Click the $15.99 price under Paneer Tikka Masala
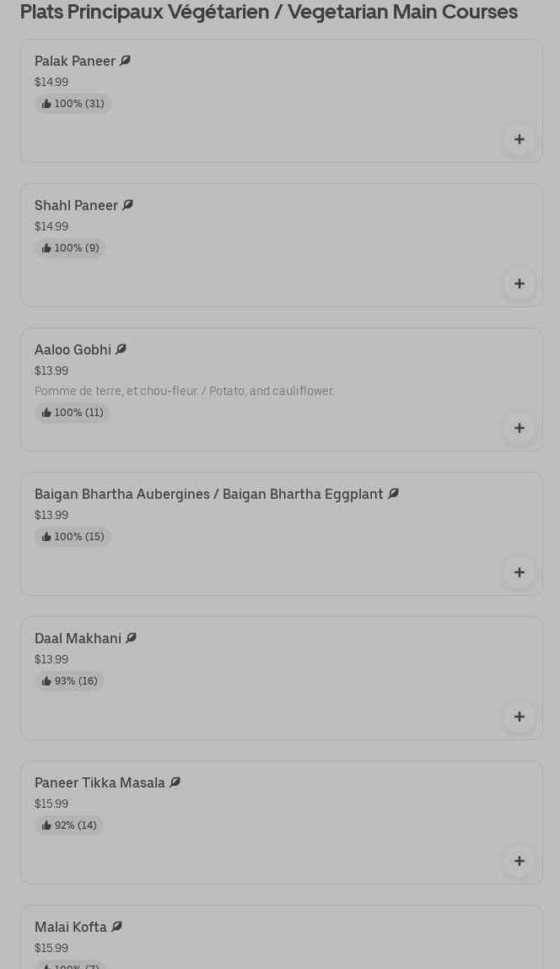This screenshot has height=969, width=560. (51, 804)
